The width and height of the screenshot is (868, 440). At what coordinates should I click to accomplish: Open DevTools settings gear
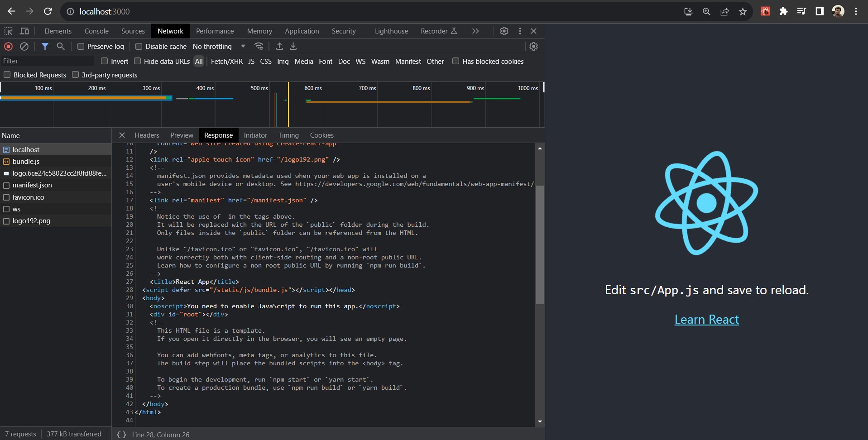click(504, 31)
